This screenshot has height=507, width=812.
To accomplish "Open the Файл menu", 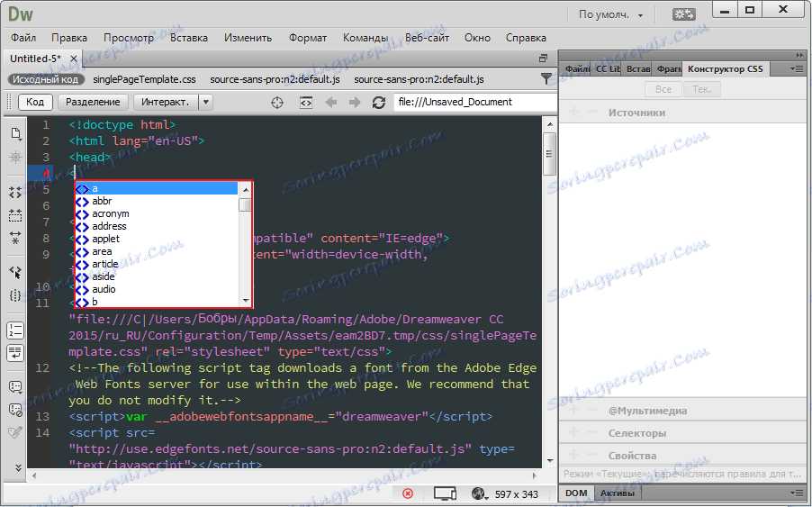I will click(23, 38).
